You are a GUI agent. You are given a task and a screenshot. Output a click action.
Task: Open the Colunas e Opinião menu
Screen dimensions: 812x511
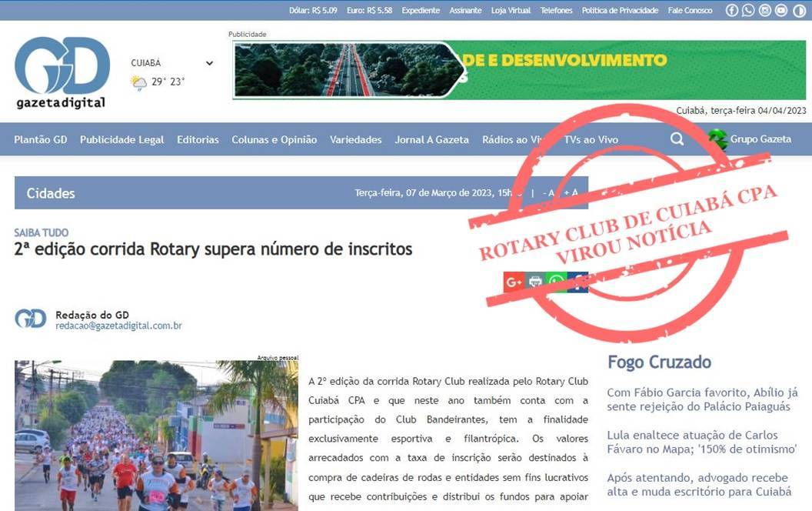(274, 139)
